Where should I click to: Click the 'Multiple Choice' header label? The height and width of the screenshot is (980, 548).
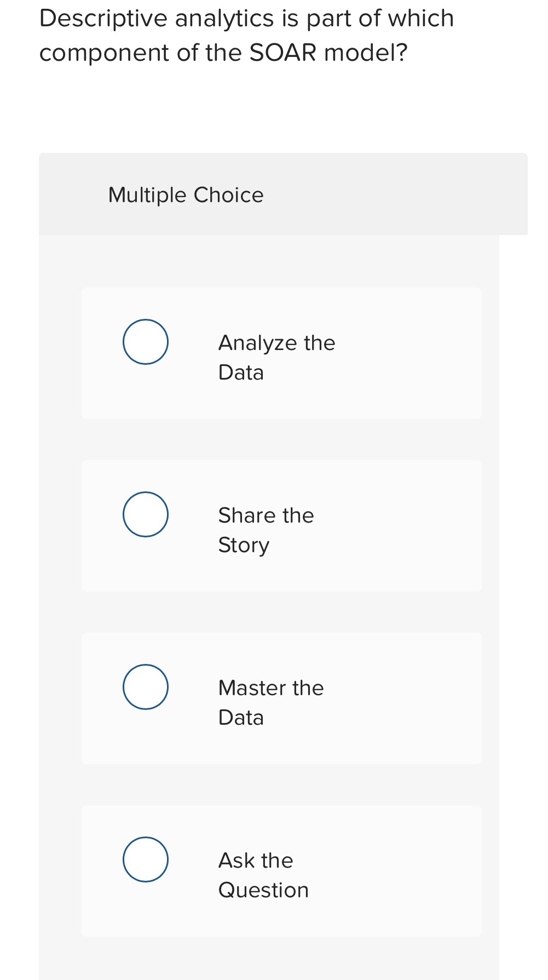[186, 194]
